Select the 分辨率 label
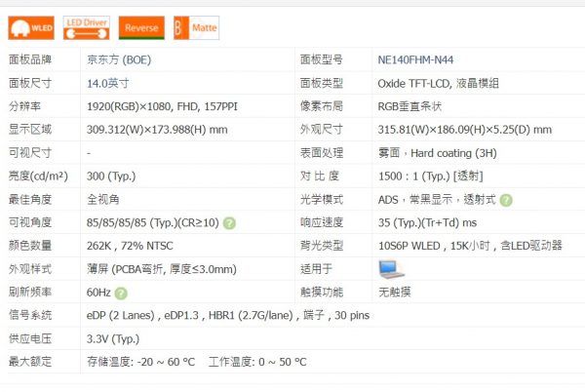585x392 pixels. [24, 106]
